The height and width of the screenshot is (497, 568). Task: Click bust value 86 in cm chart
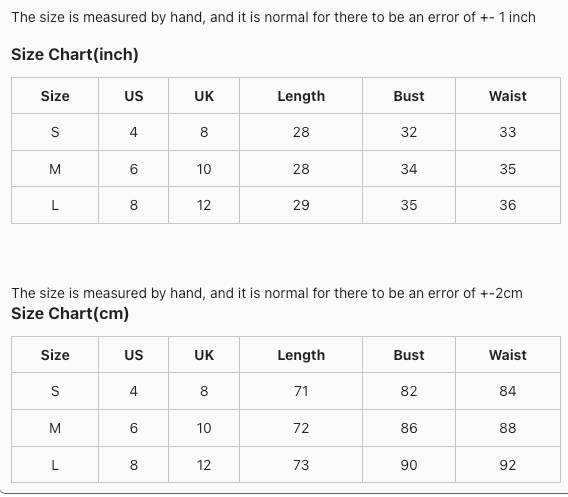(409, 428)
